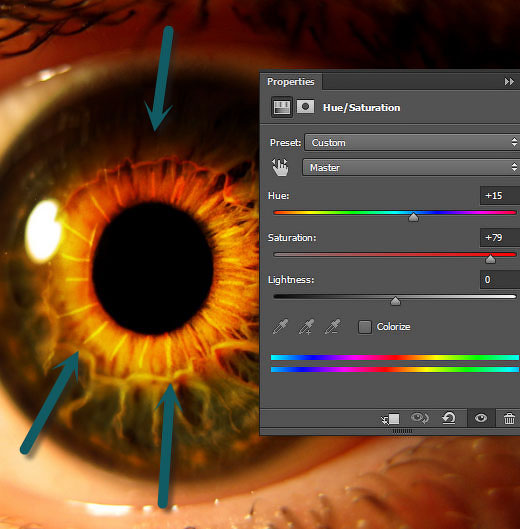
Task: Select the Add to Sample eyedropper
Action: pyautogui.click(x=306, y=327)
